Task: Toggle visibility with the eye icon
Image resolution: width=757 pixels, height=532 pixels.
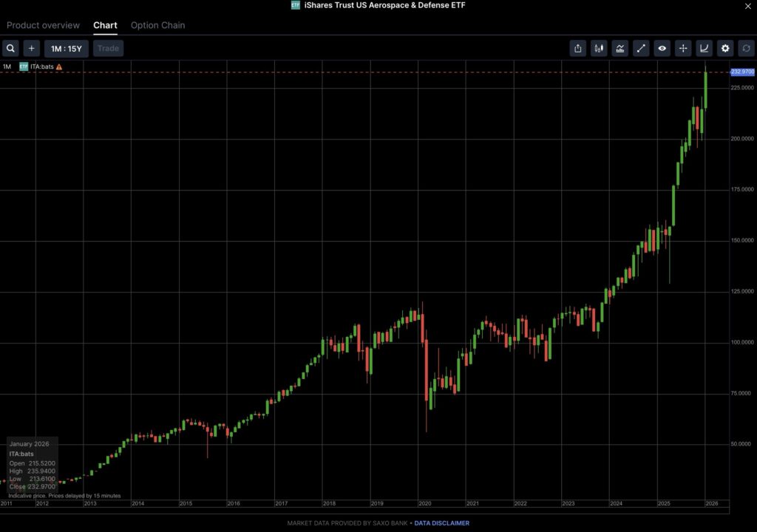Action: tap(662, 49)
